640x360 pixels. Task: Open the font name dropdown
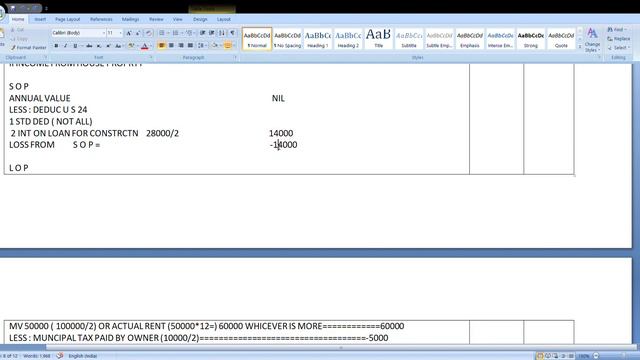(x=104, y=33)
